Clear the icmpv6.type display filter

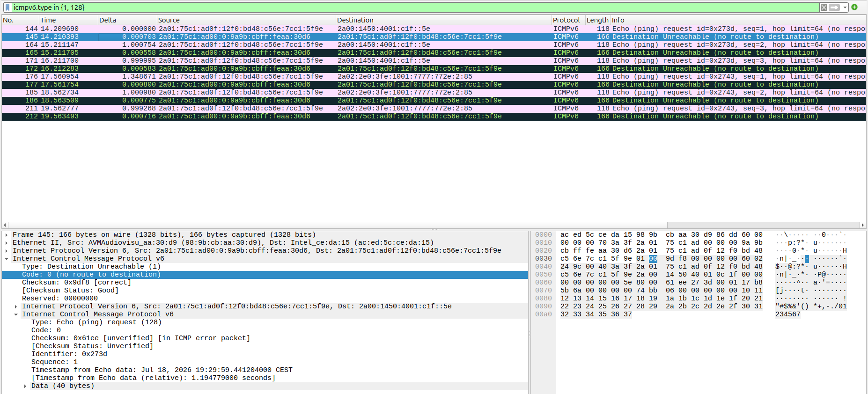pos(824,7)
